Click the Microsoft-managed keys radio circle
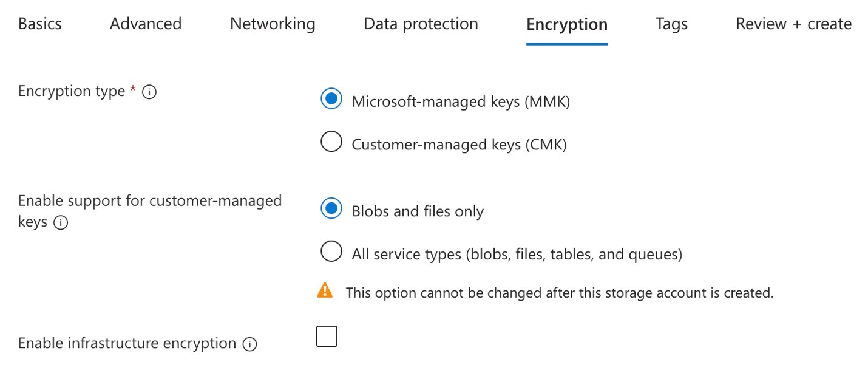 point(331,98)
